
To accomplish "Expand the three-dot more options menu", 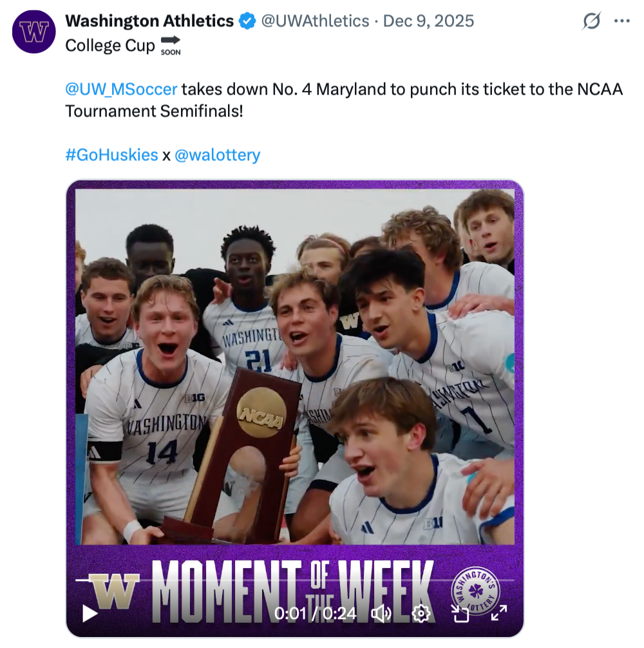I will (x=621, y=21).
